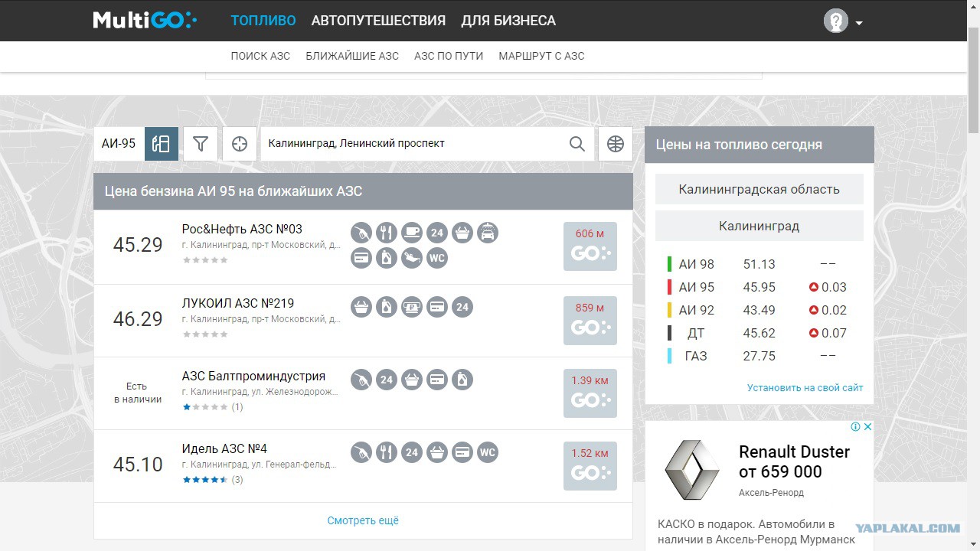The width and height of the screenshot is (980, 551).
Task: Click car wash icon for Рос&Нефть АЗС №03
Action: tap(488, 233)
